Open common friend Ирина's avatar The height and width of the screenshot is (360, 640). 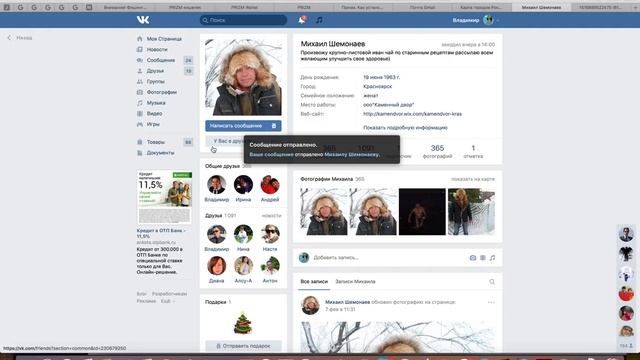(x=243, y=184)
